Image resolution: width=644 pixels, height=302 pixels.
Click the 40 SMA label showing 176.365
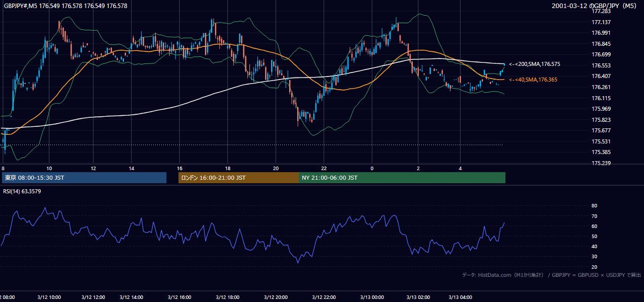(533, 80)
